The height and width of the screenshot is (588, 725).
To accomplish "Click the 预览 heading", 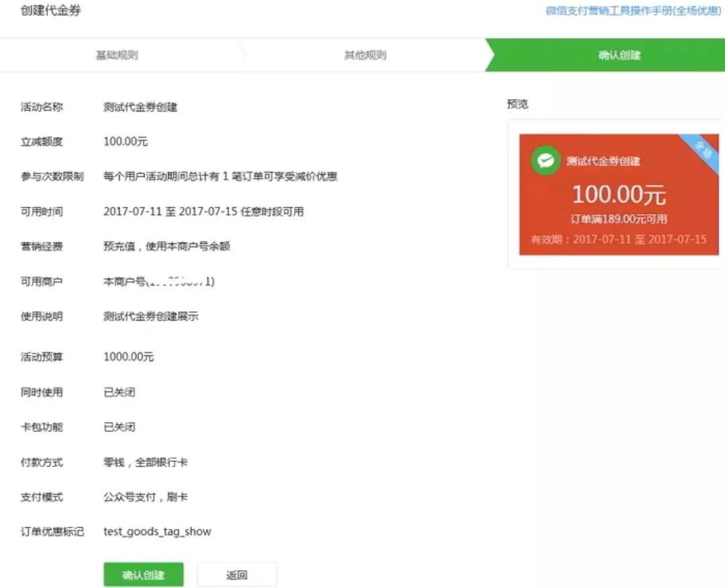I will click(x=518, y=104).
